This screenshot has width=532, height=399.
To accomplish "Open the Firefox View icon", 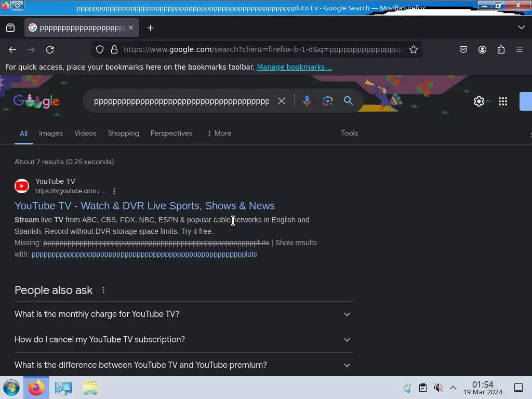I will (x=10, y=28).
